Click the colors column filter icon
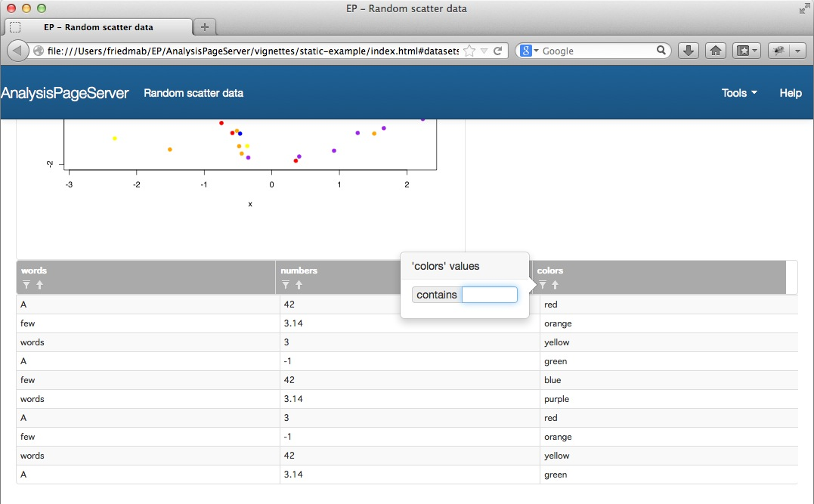814x504 pixels. coord(542,285)
